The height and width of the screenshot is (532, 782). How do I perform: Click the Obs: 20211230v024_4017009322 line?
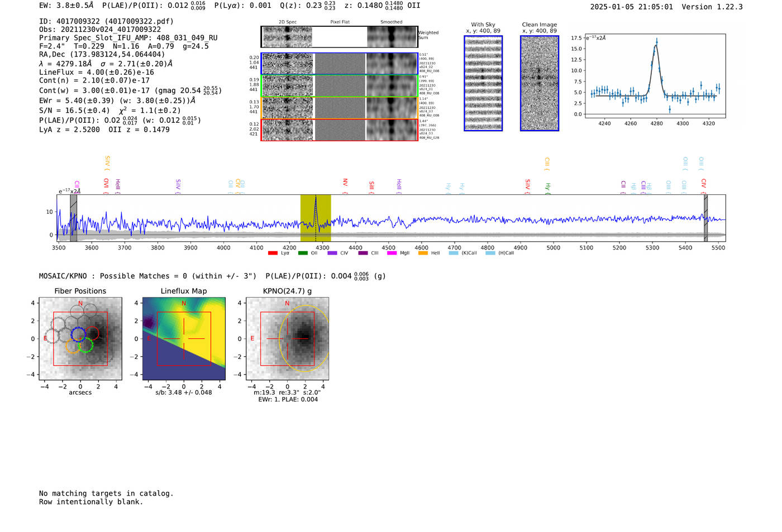(x=100, y=30)
